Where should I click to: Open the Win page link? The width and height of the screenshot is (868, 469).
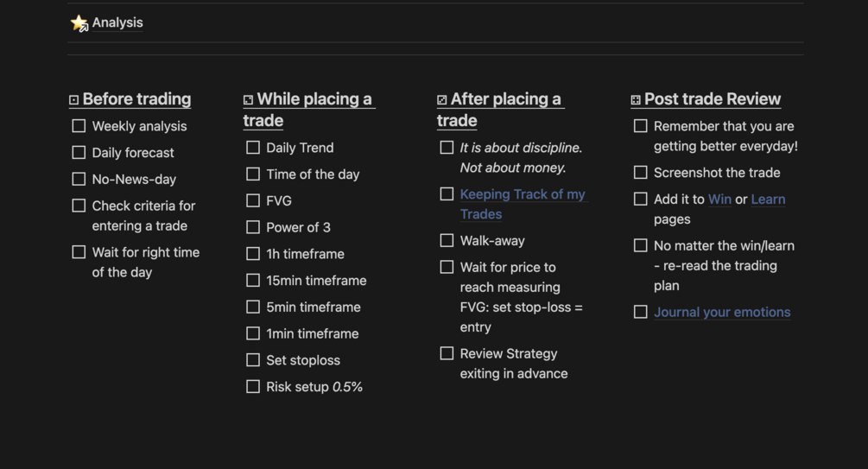719,200
